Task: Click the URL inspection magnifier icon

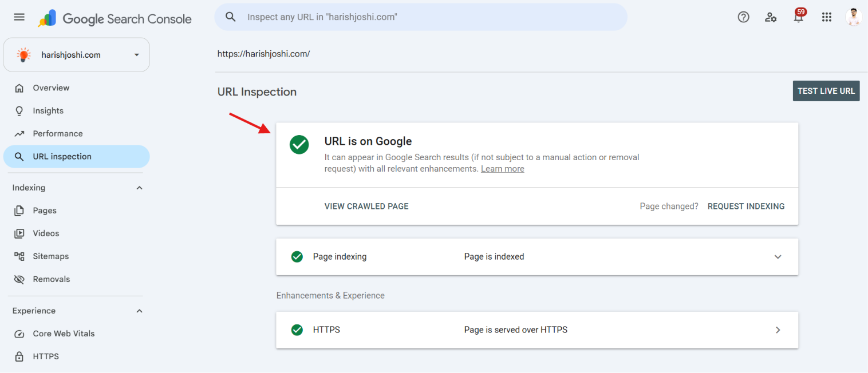Action: click(19, 157)
